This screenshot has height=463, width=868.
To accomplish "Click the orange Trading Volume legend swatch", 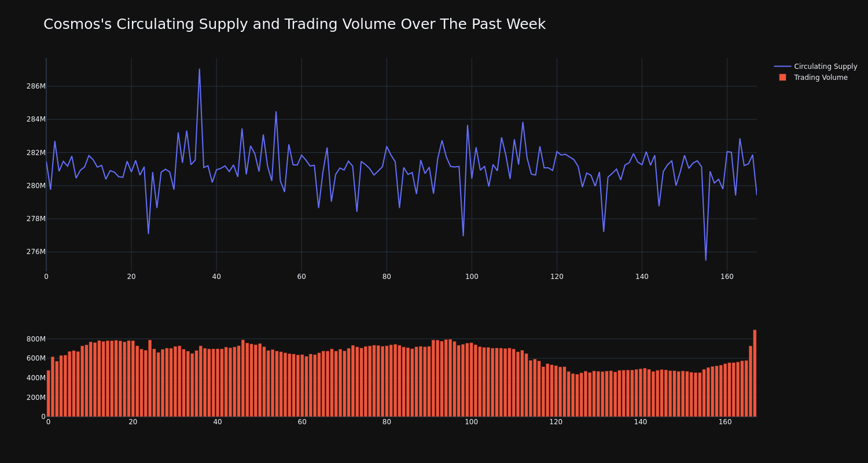I will point(782,78).
